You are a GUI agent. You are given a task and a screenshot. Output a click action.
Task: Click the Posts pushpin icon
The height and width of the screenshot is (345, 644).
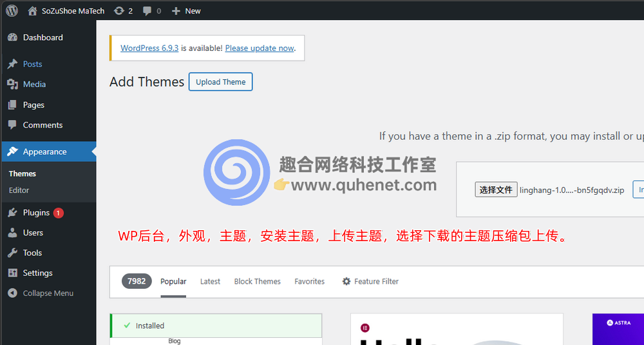(13, 64)
